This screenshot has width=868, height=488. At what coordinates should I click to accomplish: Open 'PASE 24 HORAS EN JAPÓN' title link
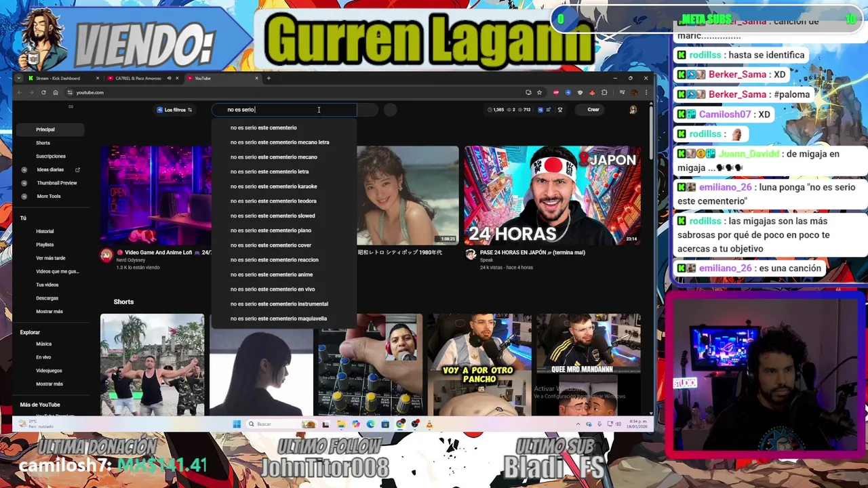coord(532,253)
